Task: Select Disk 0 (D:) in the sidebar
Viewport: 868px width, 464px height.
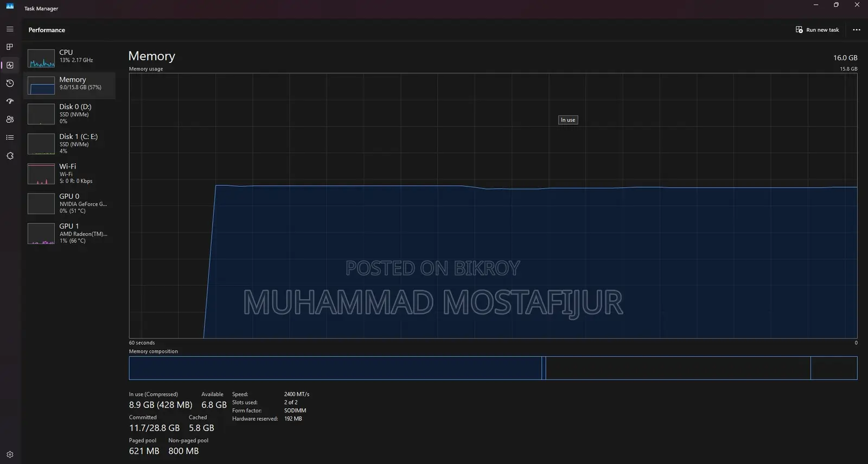Action: 69,114
